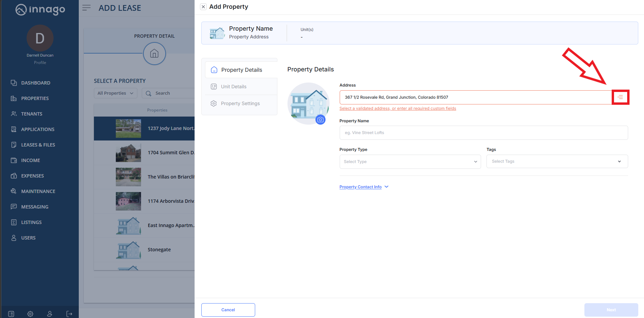This screenshot has width=644, height=318.
Task: Expand the Select Tags dropdown
Action: pyautogui.click(x=557, y=161)
